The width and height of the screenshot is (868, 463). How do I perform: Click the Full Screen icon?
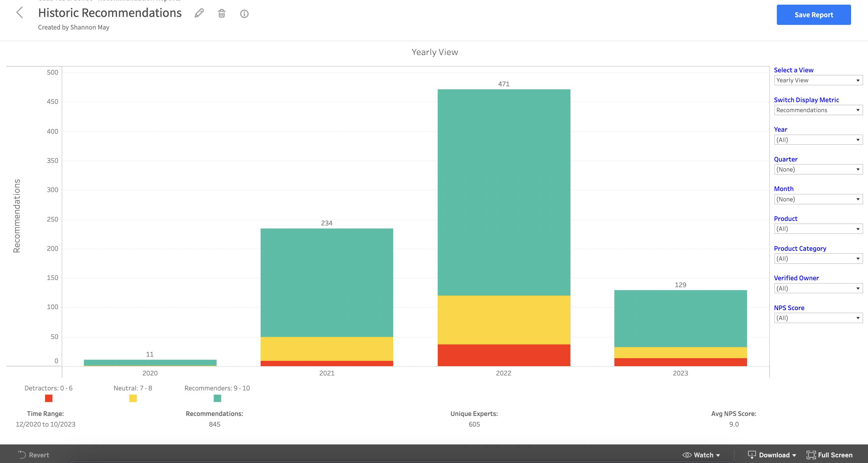[811, 455]
